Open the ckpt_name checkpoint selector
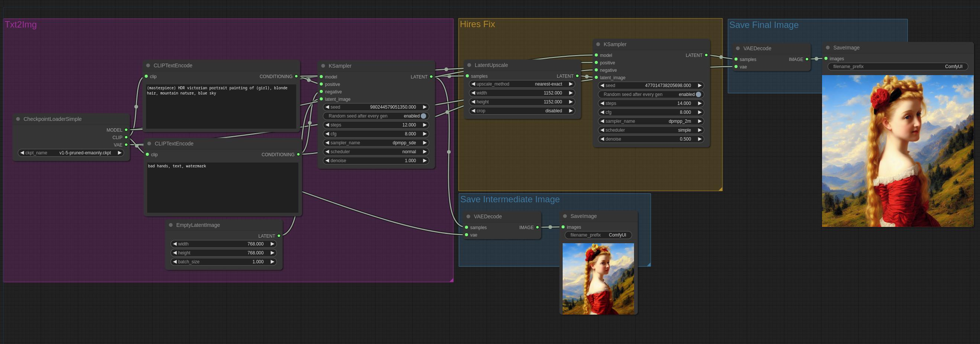The height and width of the screenshot is (344, 980). click(71, 152)
